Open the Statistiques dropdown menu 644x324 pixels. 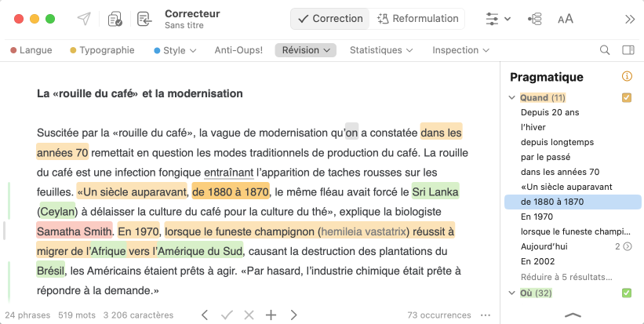coord(381,50)
